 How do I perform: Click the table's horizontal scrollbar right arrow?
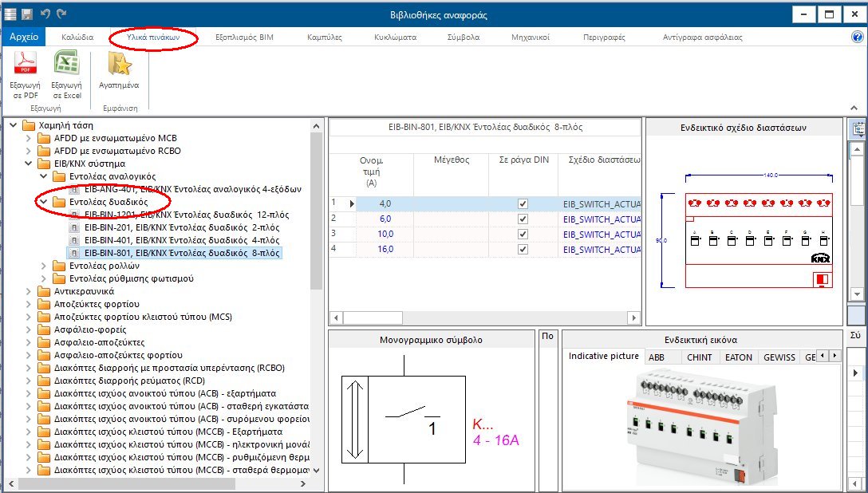point(633,317)
